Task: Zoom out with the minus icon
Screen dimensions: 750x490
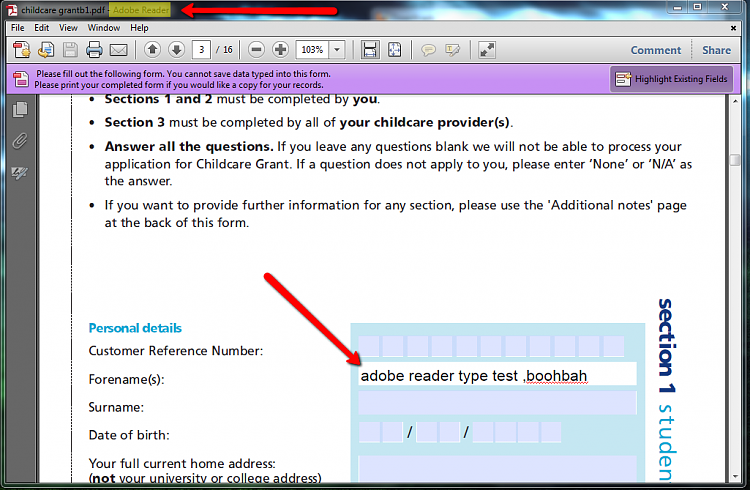Action: pos(256,49)
